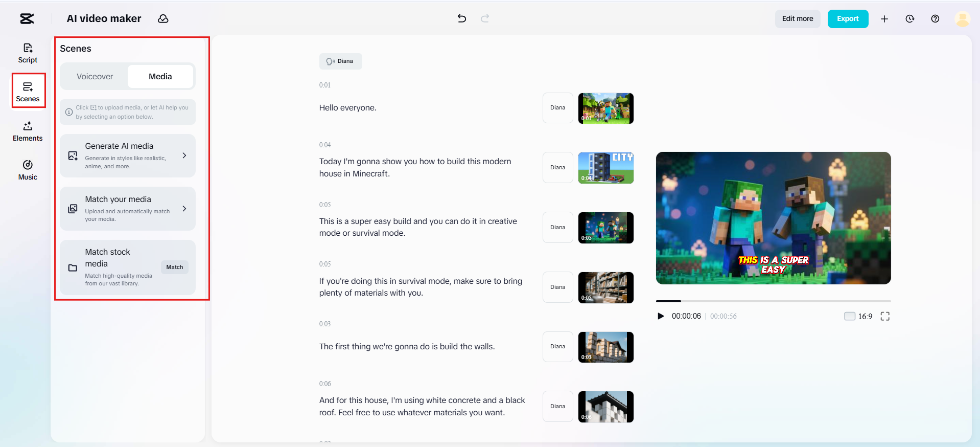Seek in the video preview progress bar
The height and width of the screenshot is (447, 980).
773,301
